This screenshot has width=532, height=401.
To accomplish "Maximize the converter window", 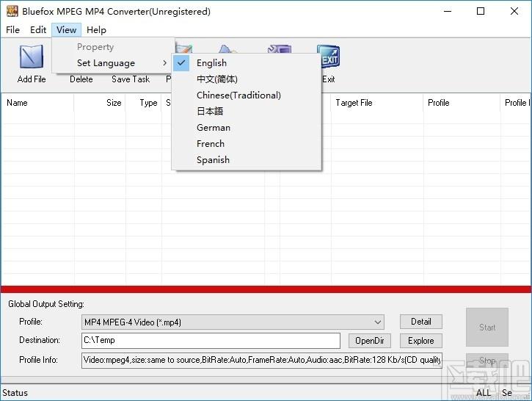I will click(x=481, y=11).
